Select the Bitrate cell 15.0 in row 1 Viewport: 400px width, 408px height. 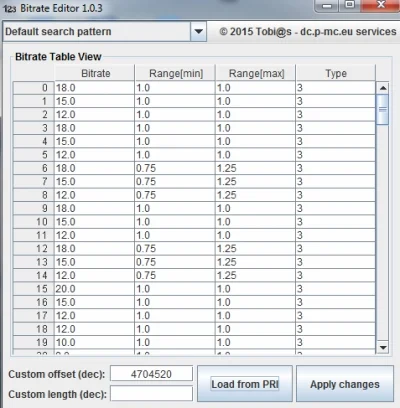tap(95, 101)
